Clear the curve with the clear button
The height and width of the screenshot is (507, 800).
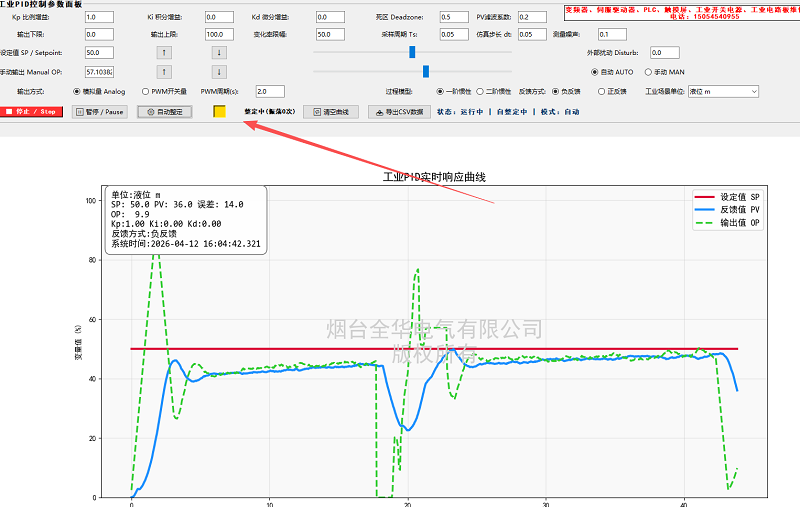[337, 112]
